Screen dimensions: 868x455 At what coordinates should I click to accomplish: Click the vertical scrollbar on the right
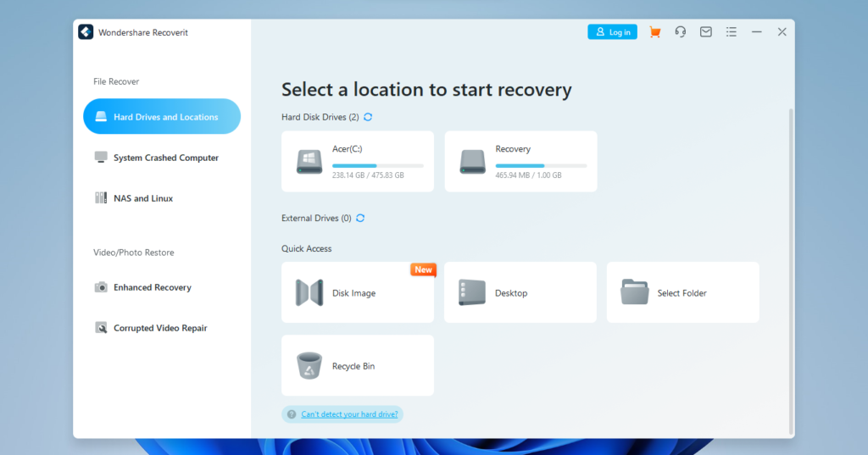coord(791,271)
